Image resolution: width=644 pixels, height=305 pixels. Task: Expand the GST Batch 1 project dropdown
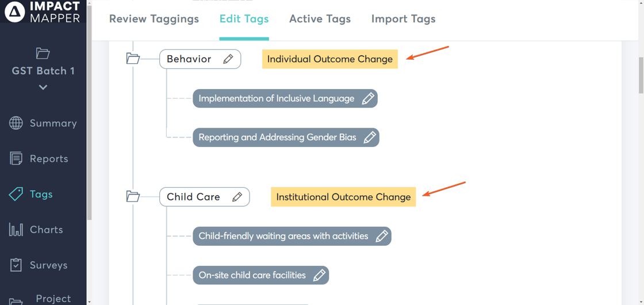43,87
